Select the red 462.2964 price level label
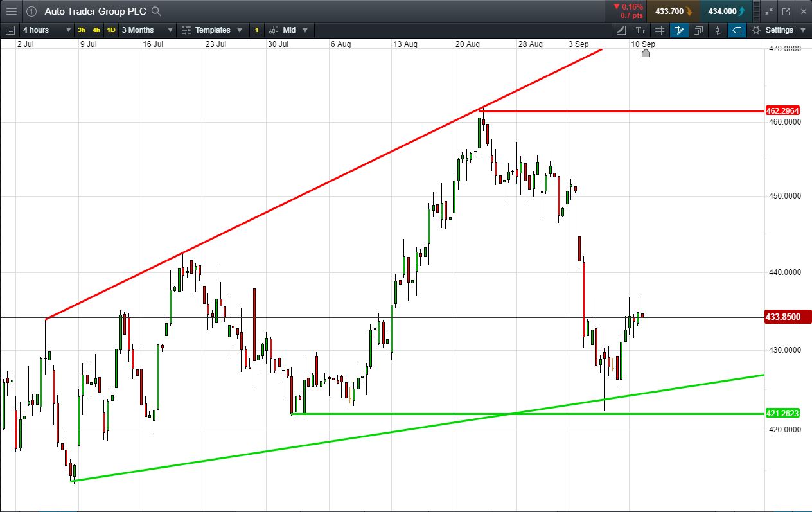Image resolution: width=812 pixels, height=512 pixels. (x=782, y=110)
